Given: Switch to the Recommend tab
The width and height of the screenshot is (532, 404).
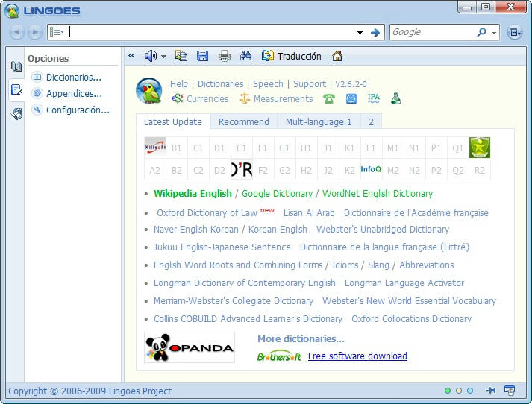Looking at the screenshot, I should [x=243, y=121].
